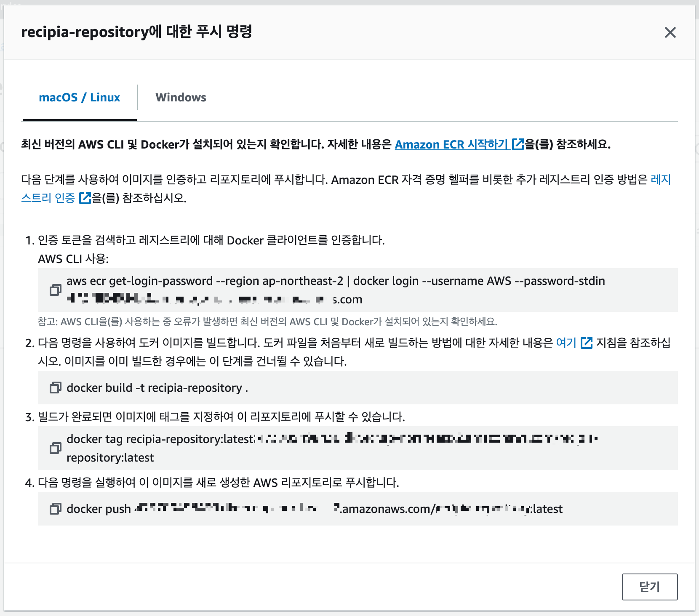The image size is (699, 616).
Task: Open the external link beside 레지스트리 인증
Action: point(85,197)
